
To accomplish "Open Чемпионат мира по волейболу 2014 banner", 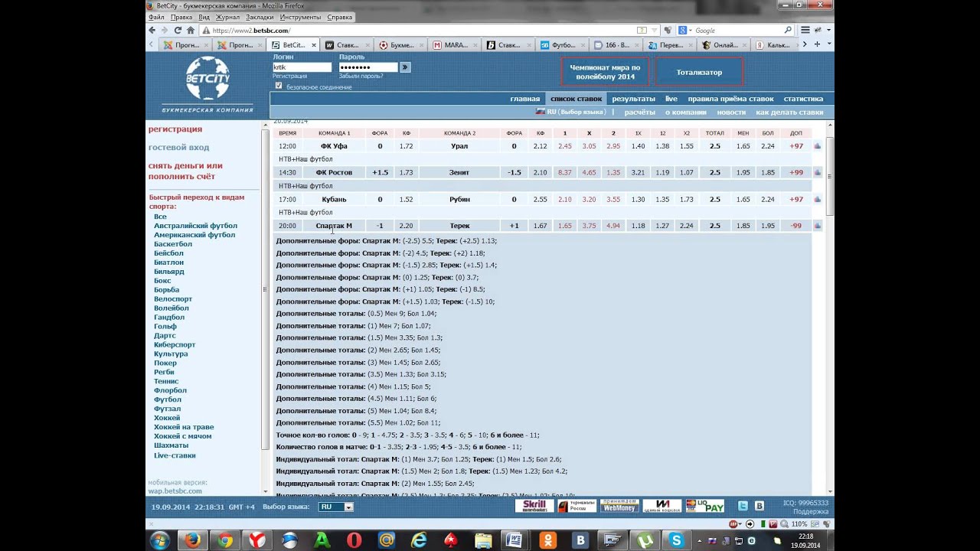I will coord(605,72).
